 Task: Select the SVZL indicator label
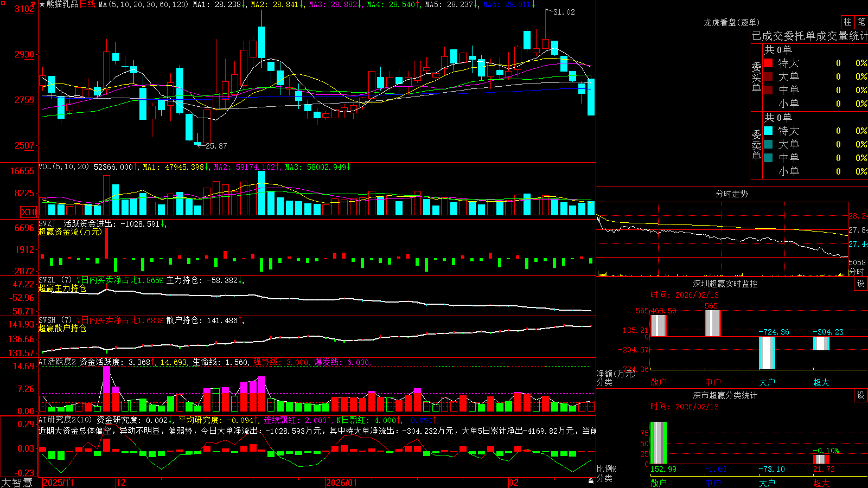point(47,280)
